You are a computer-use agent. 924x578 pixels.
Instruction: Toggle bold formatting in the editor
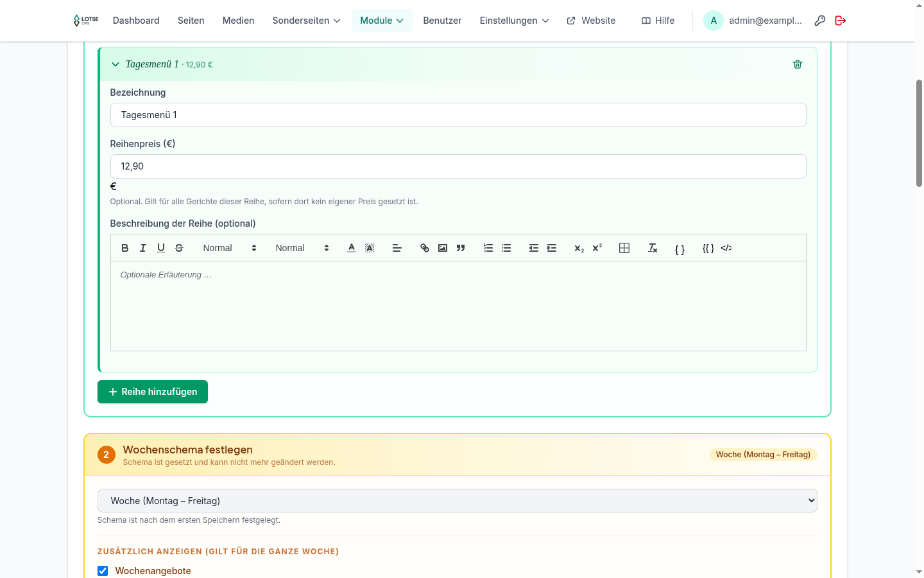click(125, 248)
